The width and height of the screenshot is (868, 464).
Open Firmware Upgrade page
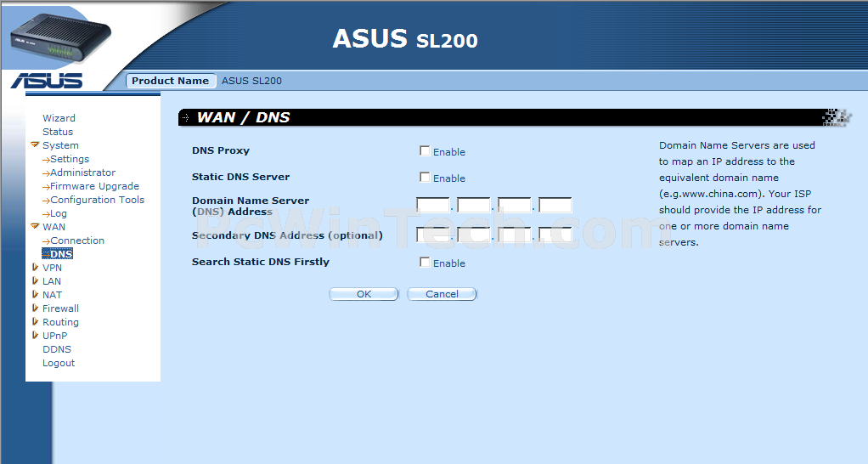click(x=94, y=186)
